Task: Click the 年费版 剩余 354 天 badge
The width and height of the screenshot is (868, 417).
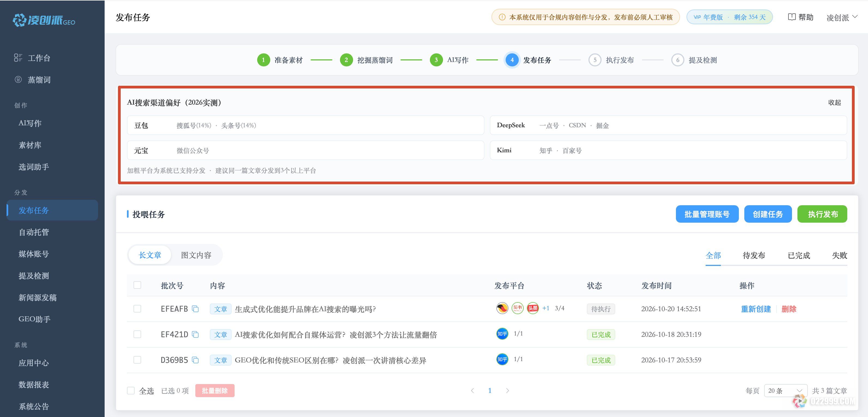Action: [730, 17]
